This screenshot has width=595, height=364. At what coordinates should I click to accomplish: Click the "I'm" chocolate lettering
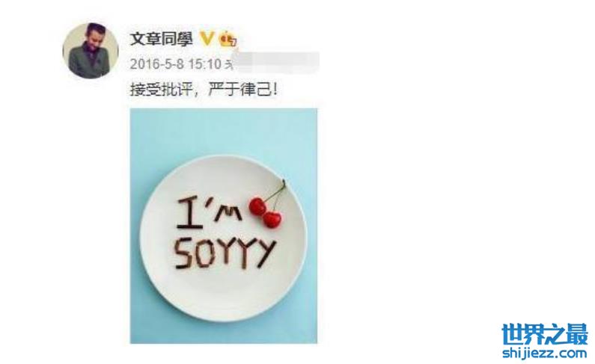[x=210, y=214]
